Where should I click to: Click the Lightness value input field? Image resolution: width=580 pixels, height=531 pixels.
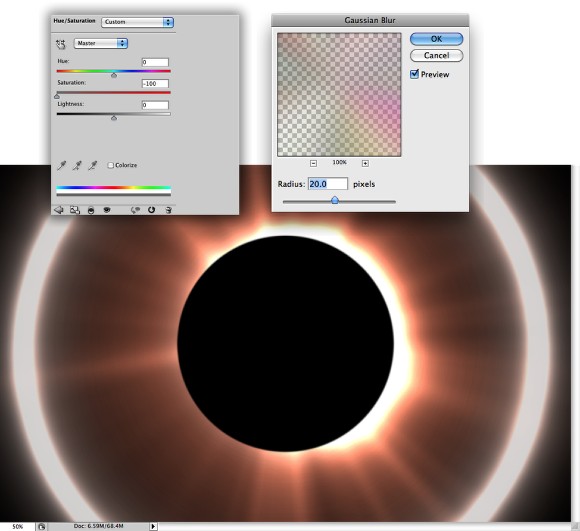[155, 105]
